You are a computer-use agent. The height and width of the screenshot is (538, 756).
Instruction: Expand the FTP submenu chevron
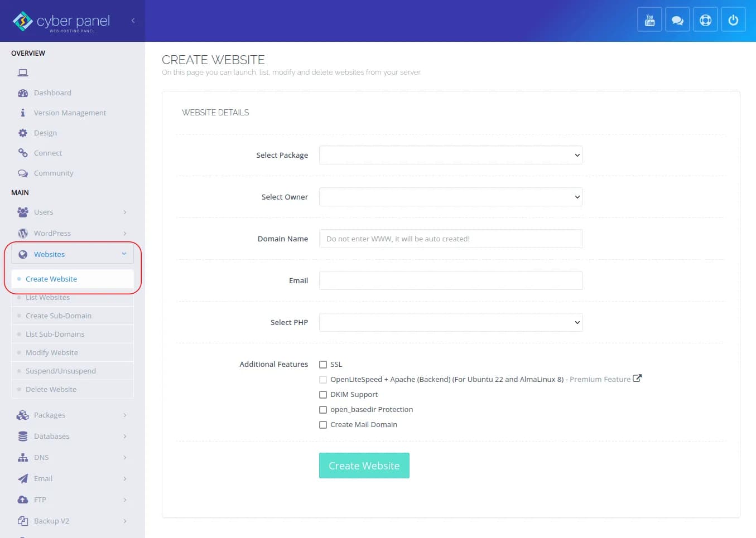(x=125, y=500)
